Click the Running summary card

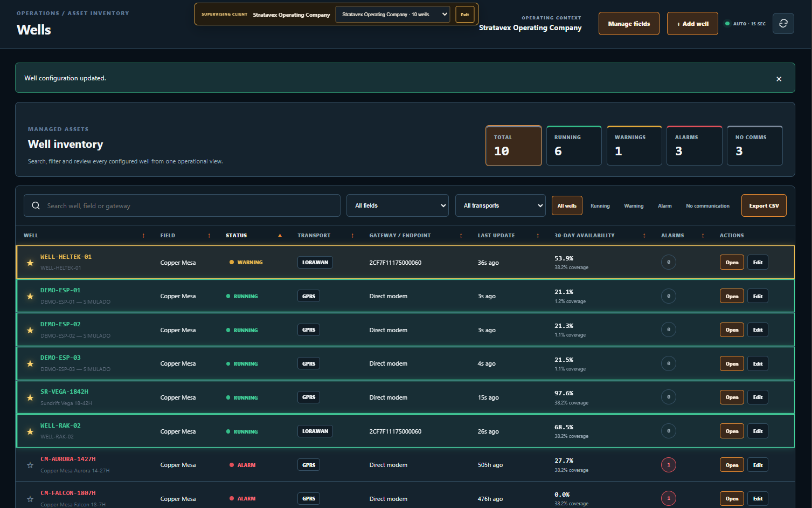tap(574, 146)
